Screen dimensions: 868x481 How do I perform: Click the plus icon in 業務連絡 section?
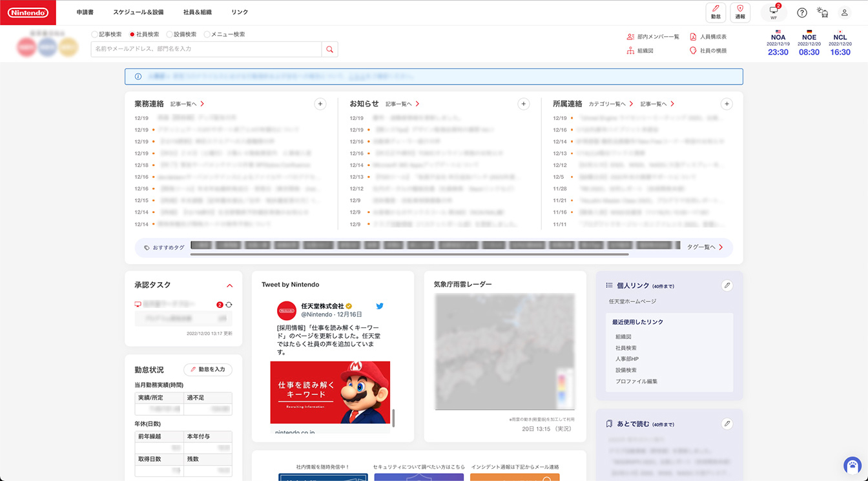[x=320, y=104]
